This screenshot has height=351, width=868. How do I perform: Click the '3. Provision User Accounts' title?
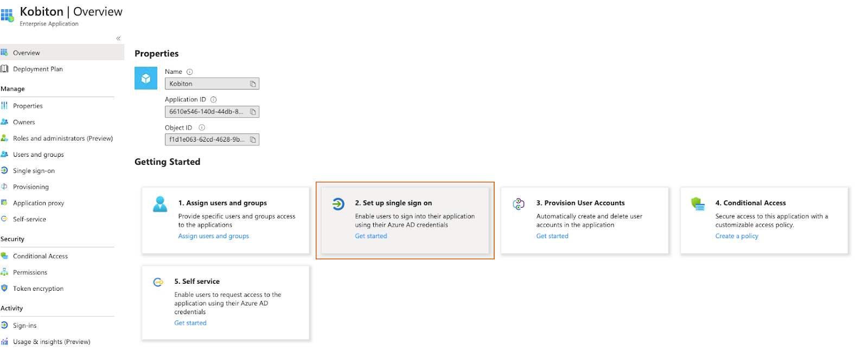pos(580,203)
